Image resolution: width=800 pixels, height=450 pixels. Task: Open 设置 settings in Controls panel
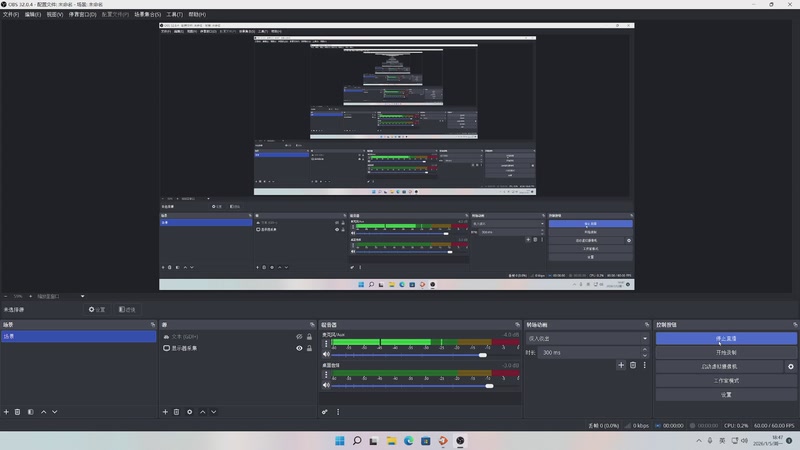[x=726, y=395]
